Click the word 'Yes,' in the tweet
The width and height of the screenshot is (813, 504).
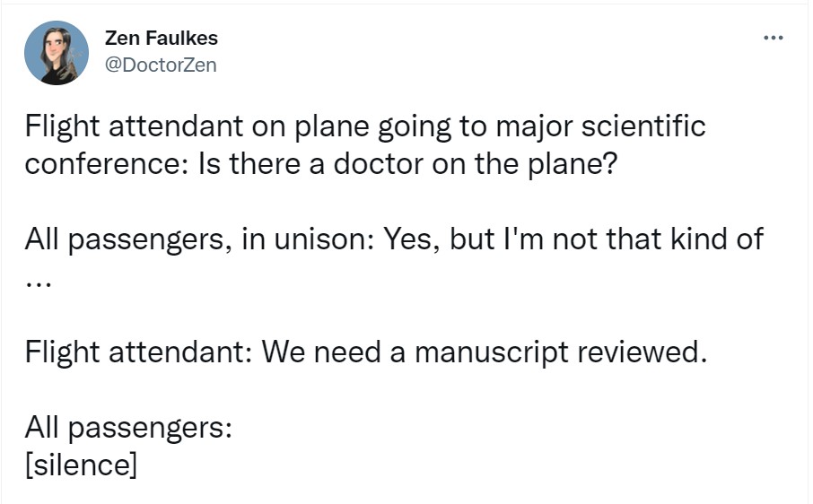pos(410,239)
